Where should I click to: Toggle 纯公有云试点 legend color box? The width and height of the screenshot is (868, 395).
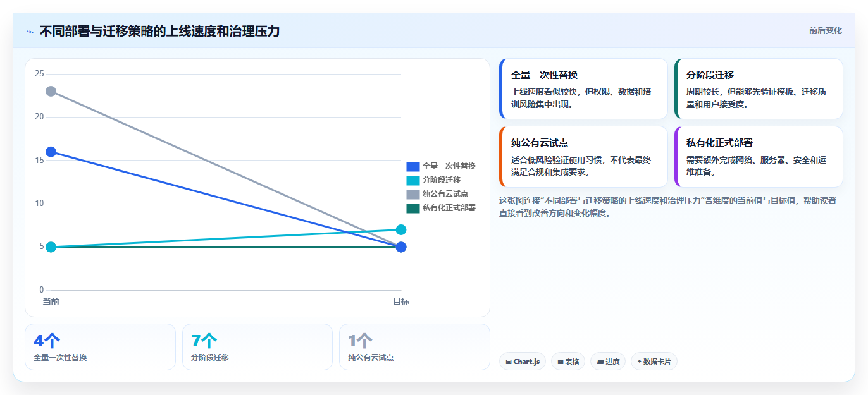click(412, 194)
